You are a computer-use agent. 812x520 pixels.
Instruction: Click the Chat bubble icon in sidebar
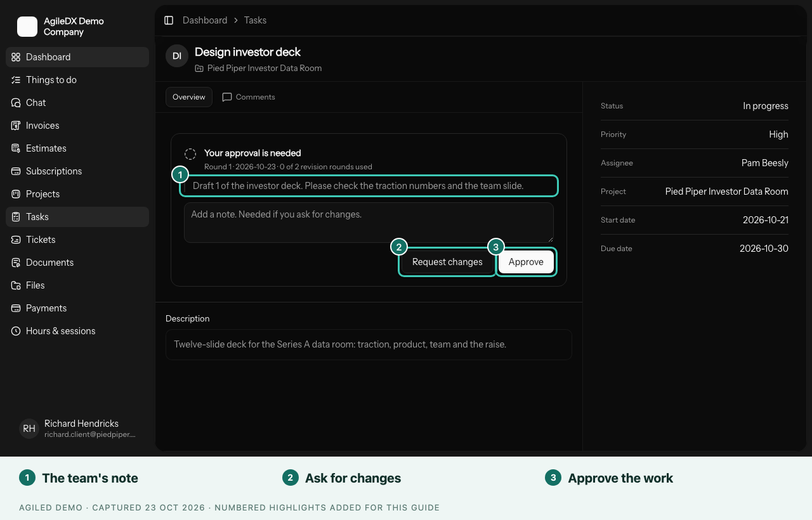16,103
